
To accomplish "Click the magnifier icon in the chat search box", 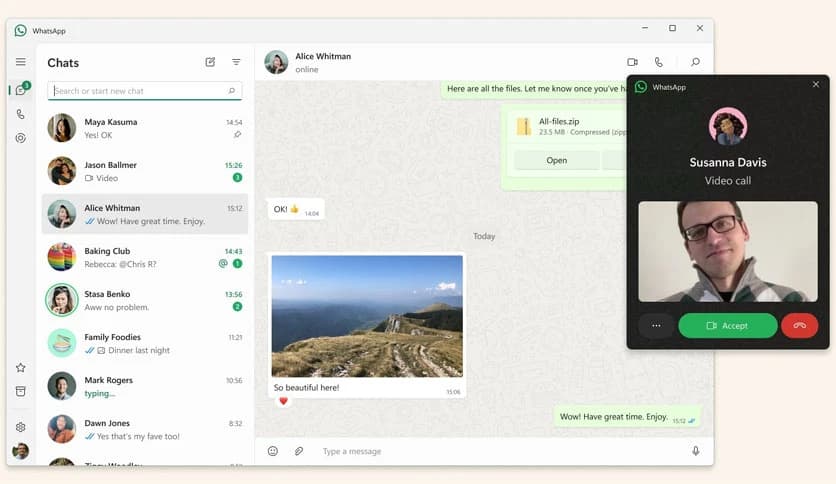I will click(231, 91).
